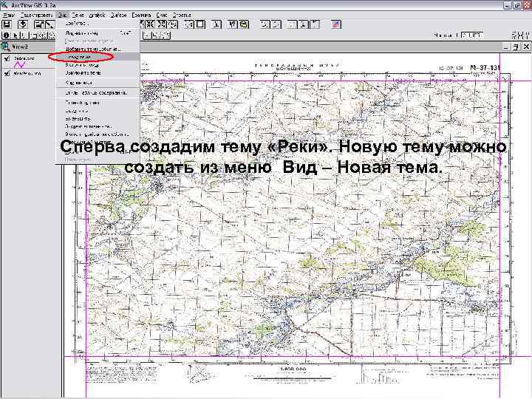Select the Pointer arrow tool
532x399 pixels.
click(x=16, y=35)
